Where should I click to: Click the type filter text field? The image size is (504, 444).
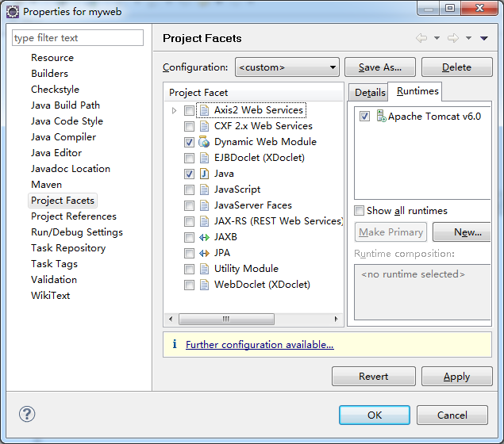pos(78,38)
